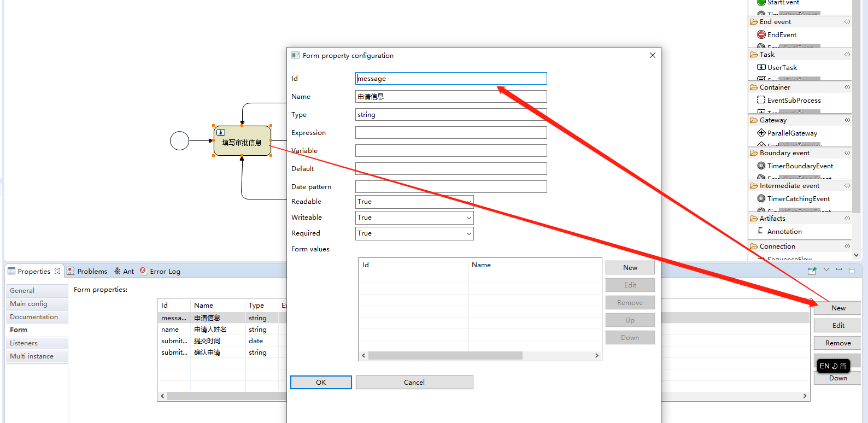This screenshot has width=868, height=423.
Task: Pick the TimerBoundaryEvent palette icon
Action: tap(761, 166)
